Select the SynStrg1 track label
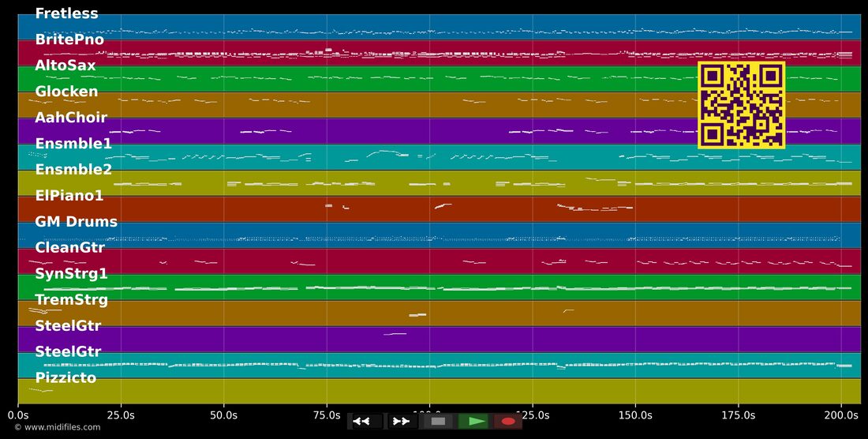 (x=71, y=273)
